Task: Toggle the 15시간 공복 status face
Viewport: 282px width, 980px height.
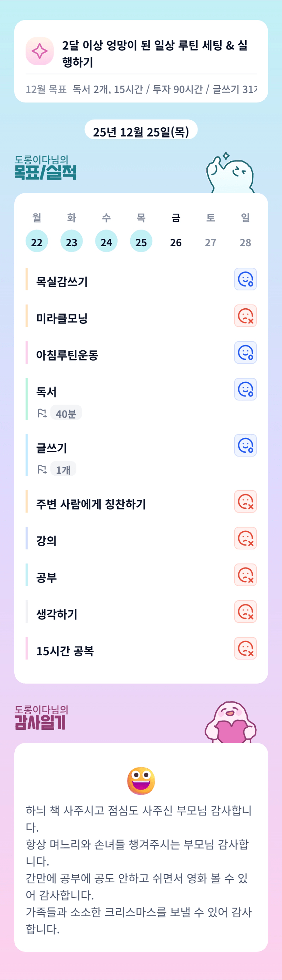Action: [x=245, y=648]
